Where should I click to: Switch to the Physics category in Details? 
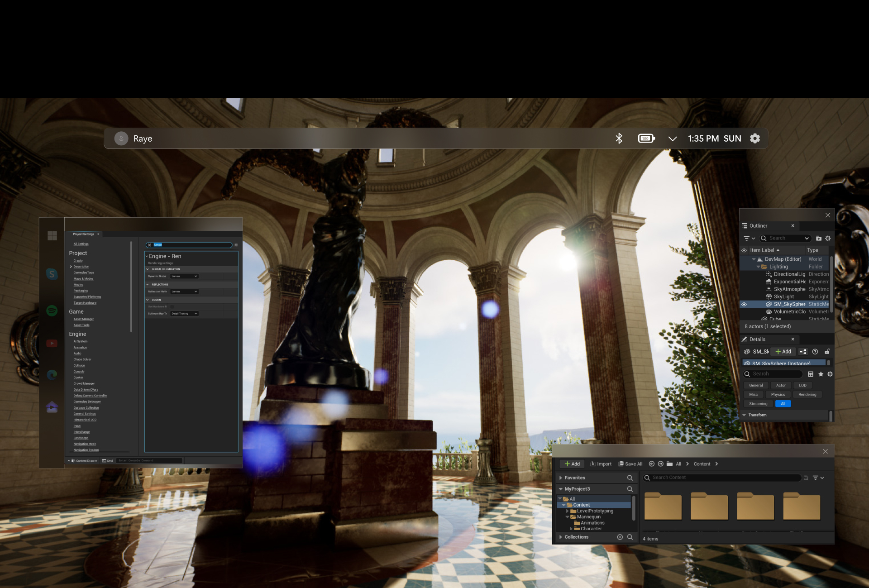778,394
